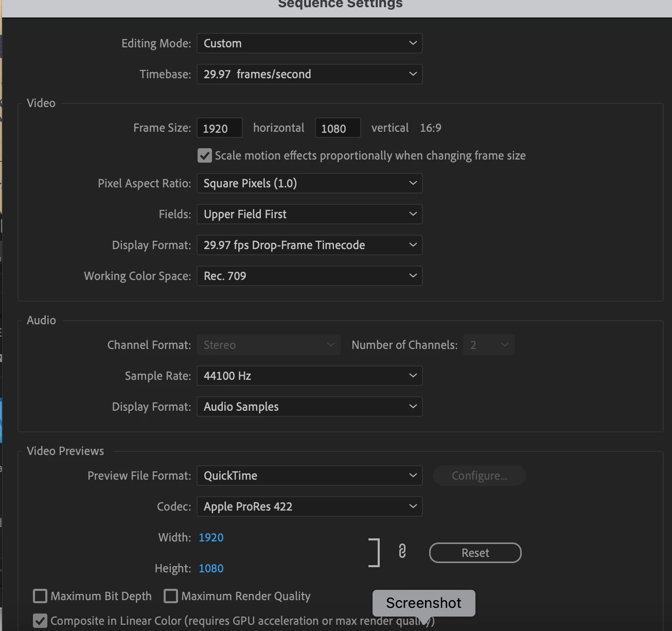Open the Codec dropdown showing Apple ProRes 422
Screen dimensions: 672x631
click(310, 506)
